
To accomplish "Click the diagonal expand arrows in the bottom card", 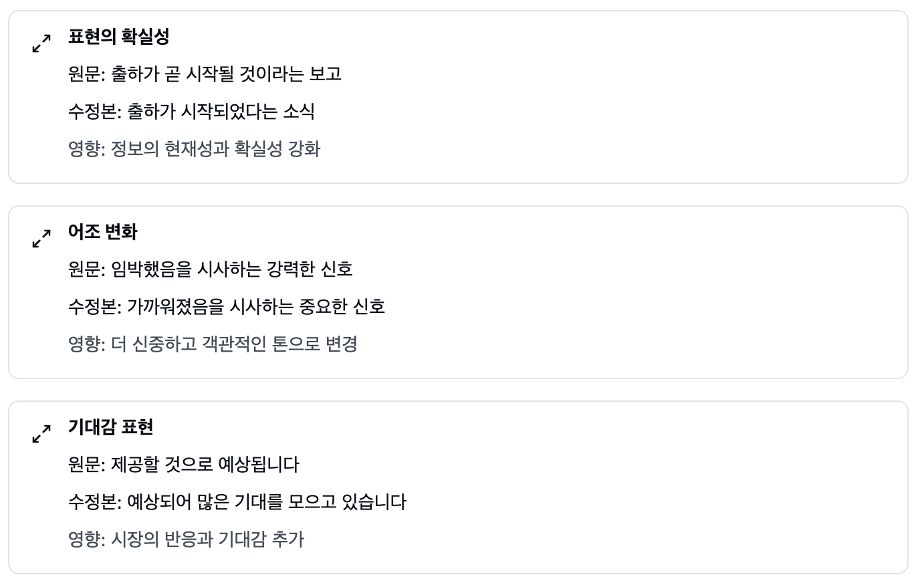I will [x=41, y=433].
